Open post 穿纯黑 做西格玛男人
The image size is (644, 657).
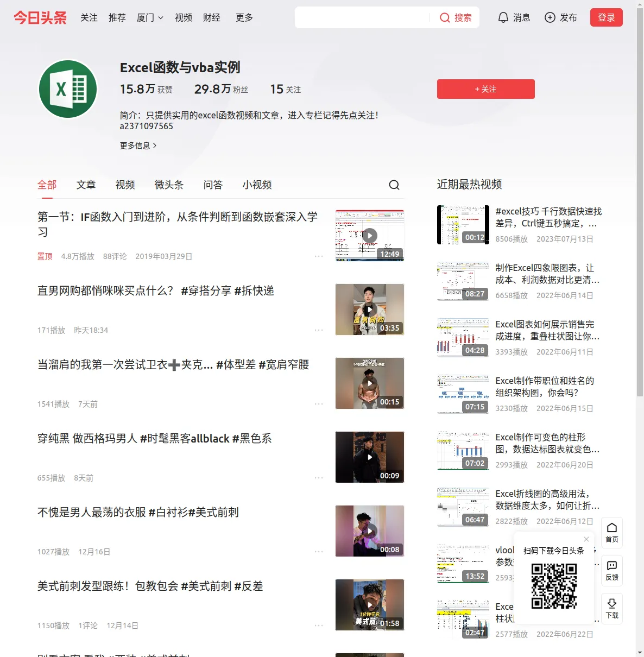click(154, 439)
